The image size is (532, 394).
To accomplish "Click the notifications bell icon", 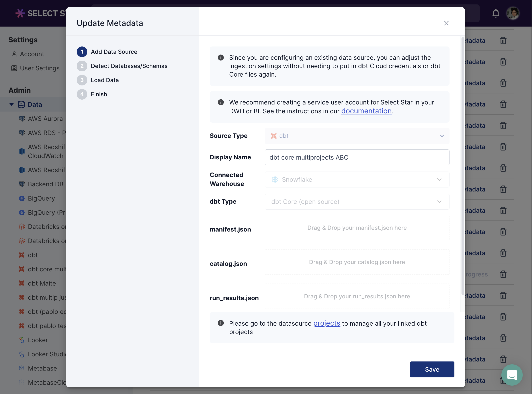I will [x=496, y=13].
